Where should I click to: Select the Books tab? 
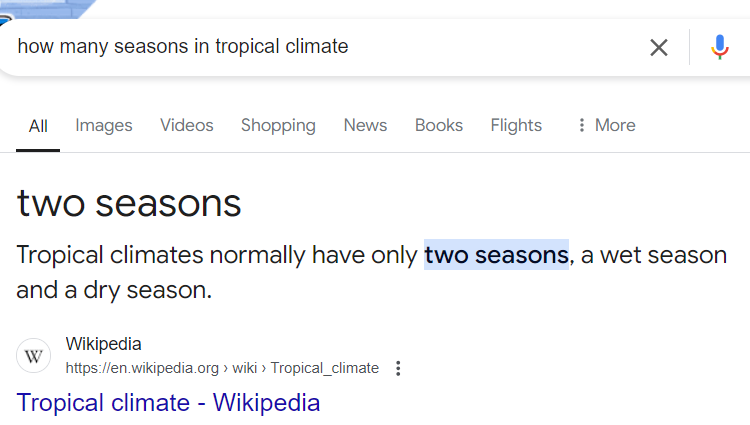(x=439, y=125)
